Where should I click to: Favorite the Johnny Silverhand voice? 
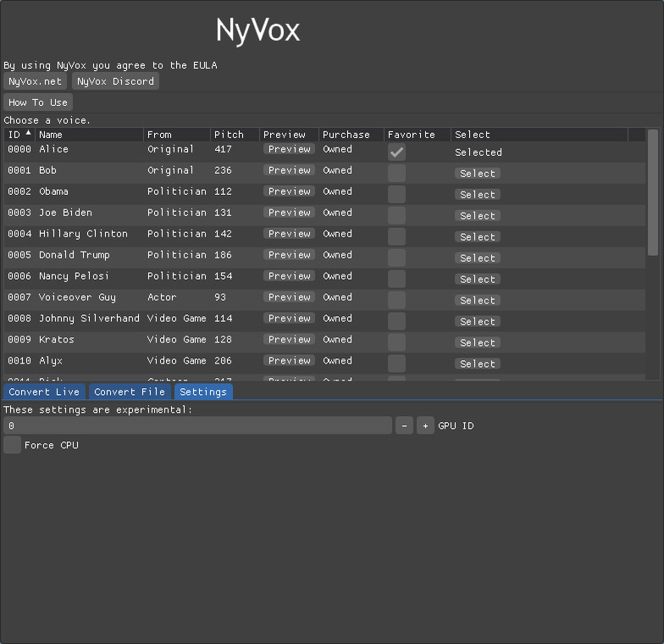click(396, 322)
